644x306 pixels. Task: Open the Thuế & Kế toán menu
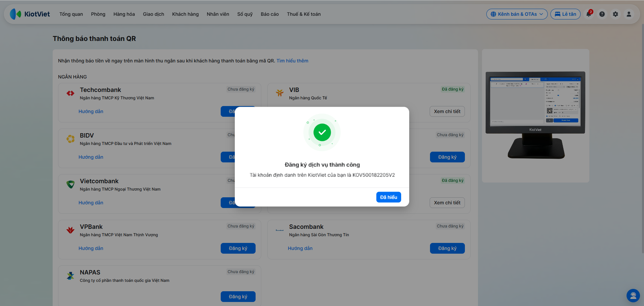[304, 14]
